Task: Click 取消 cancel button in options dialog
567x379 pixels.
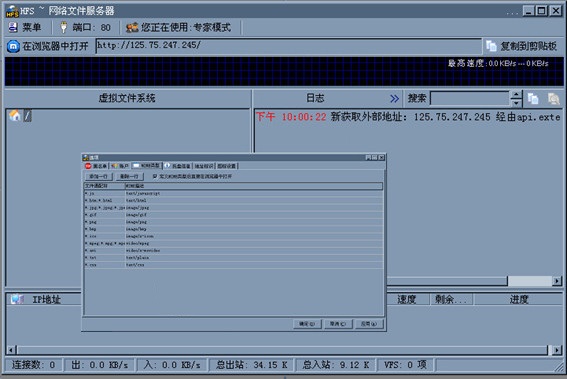Action: click(338, 324)
